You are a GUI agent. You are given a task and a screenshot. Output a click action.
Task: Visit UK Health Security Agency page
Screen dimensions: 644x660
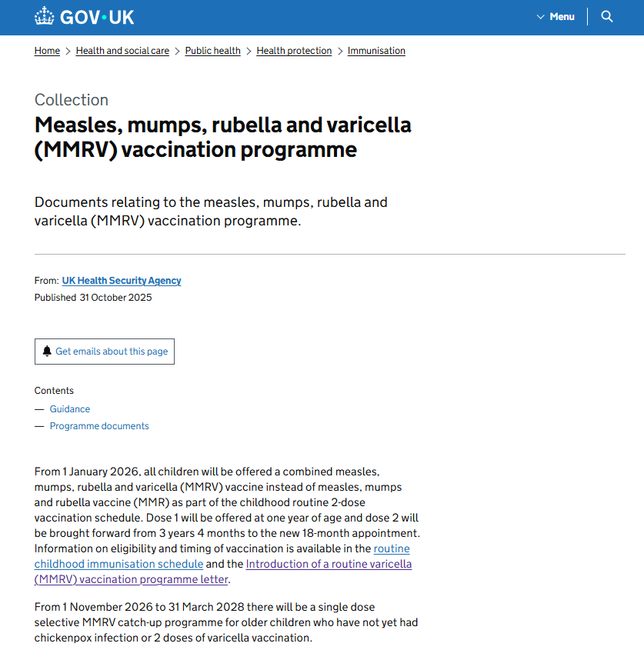tap(122, 281)
